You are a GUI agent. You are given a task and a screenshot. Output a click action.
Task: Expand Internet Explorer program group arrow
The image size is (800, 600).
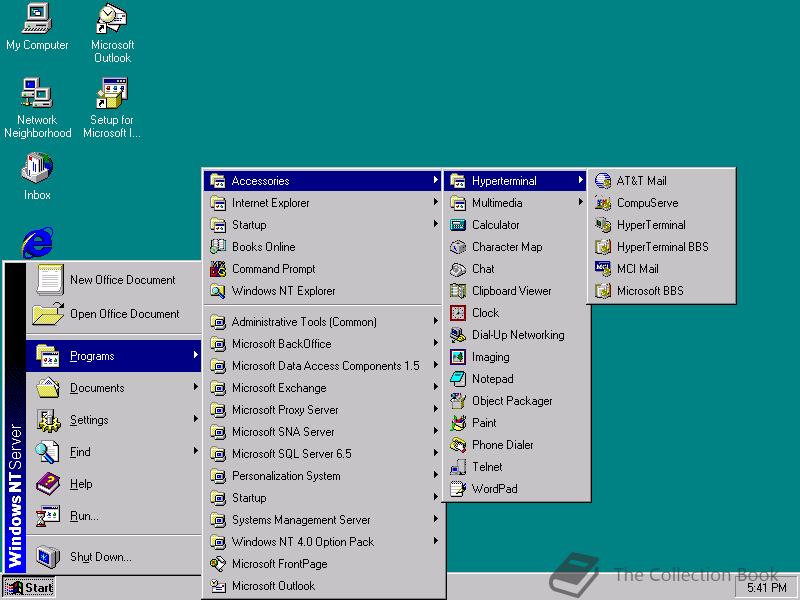pos(435,202)
